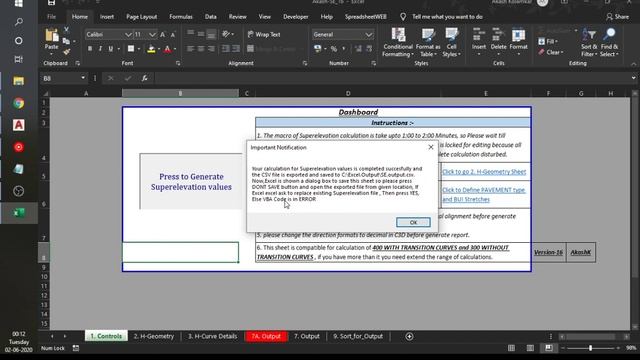Switch to Normal view icon in status bar
Image resolution: width=640 pixels, height=360 pixels.
511,348
